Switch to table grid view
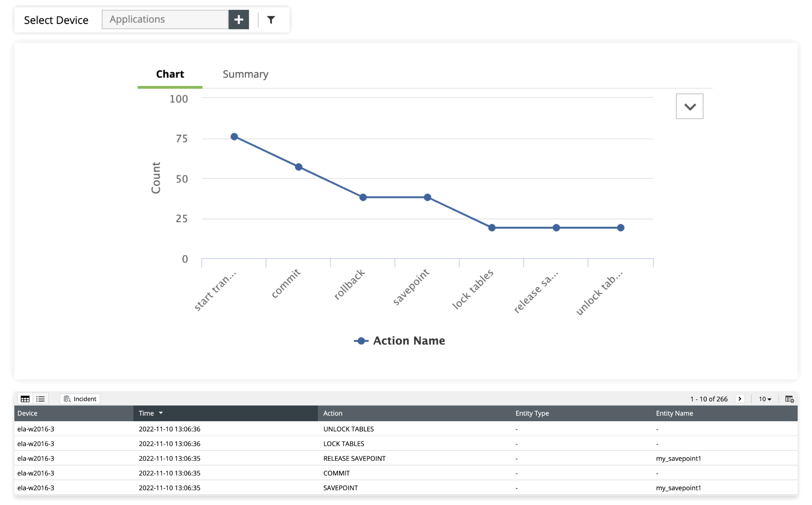812x505 pixels. coord(25,399)
